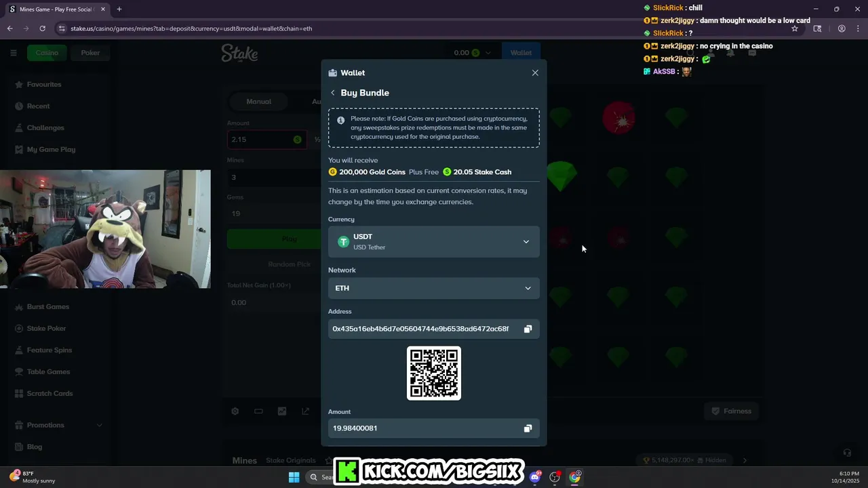Click the Wallet button in header
The image size is (868, 488).
(x=521, y=53)
